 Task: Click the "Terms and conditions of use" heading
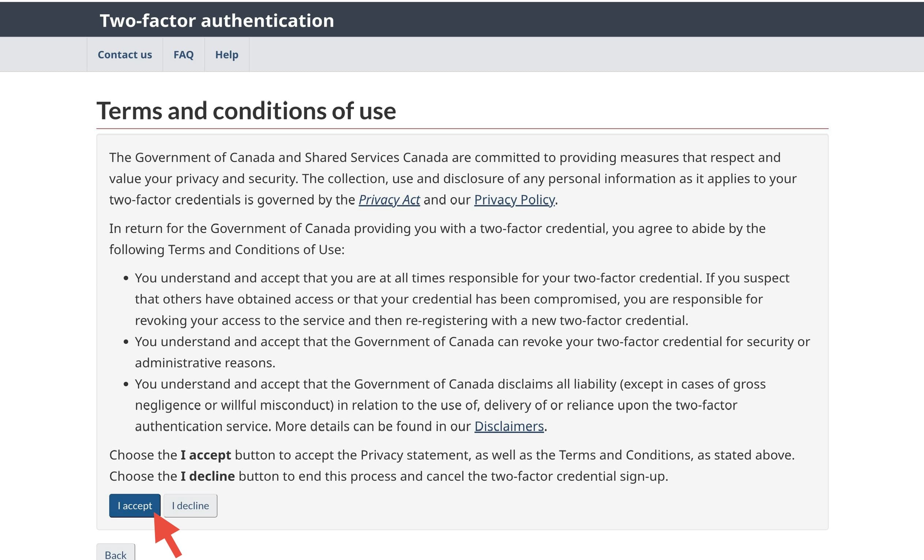coord(246,111)
